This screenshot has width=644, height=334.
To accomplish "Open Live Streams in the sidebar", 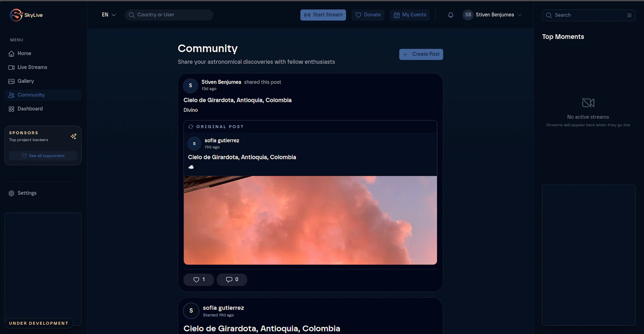I will 43,67.
